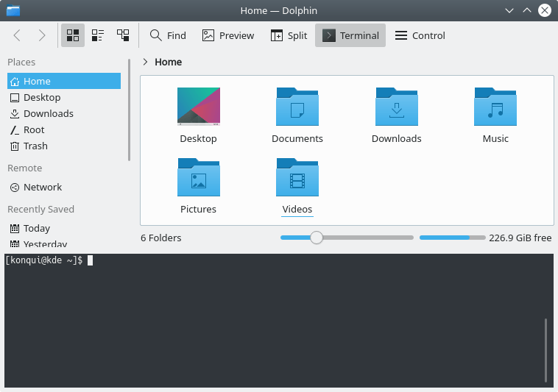Click Home in the location breadcrumb
This screenshot has width=558, height=392.
tap(169, 62)
